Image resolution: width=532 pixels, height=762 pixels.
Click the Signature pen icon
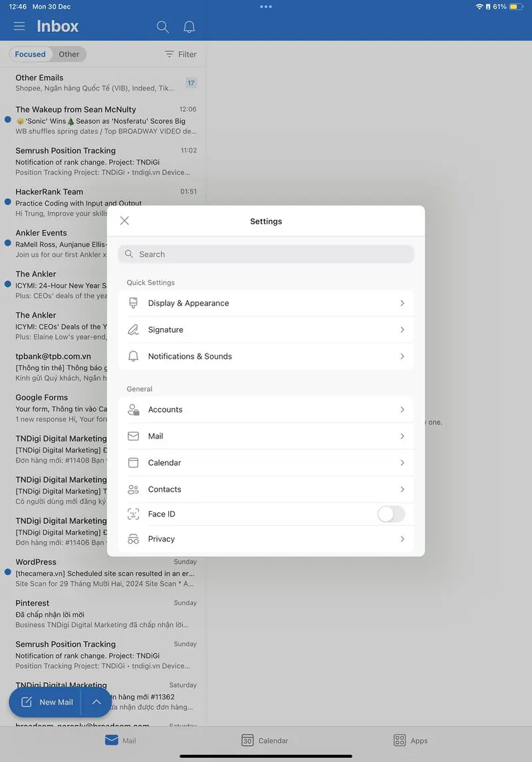coord(133,329)
